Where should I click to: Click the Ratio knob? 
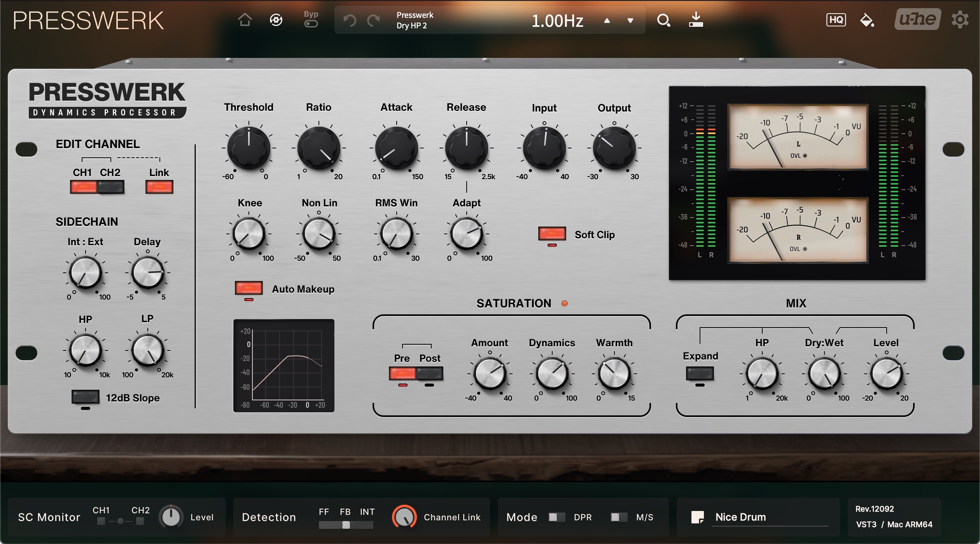tap(319, 148)
